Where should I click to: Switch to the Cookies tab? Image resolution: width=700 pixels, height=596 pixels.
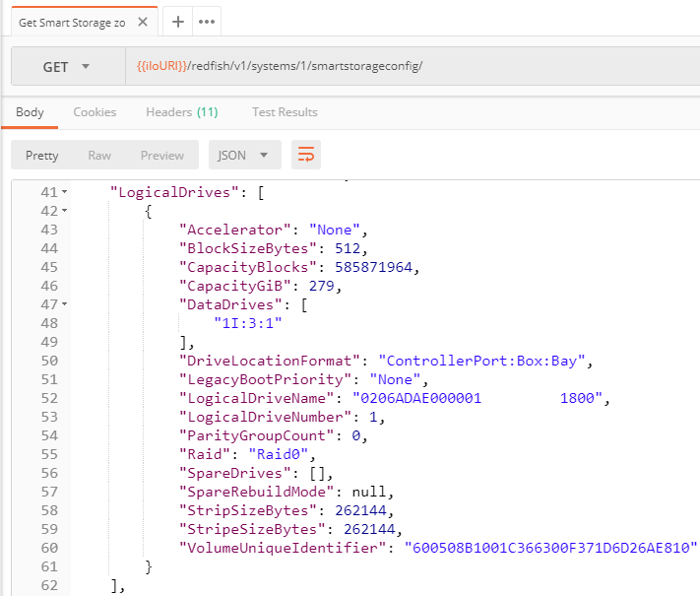(x=95, y=112)
